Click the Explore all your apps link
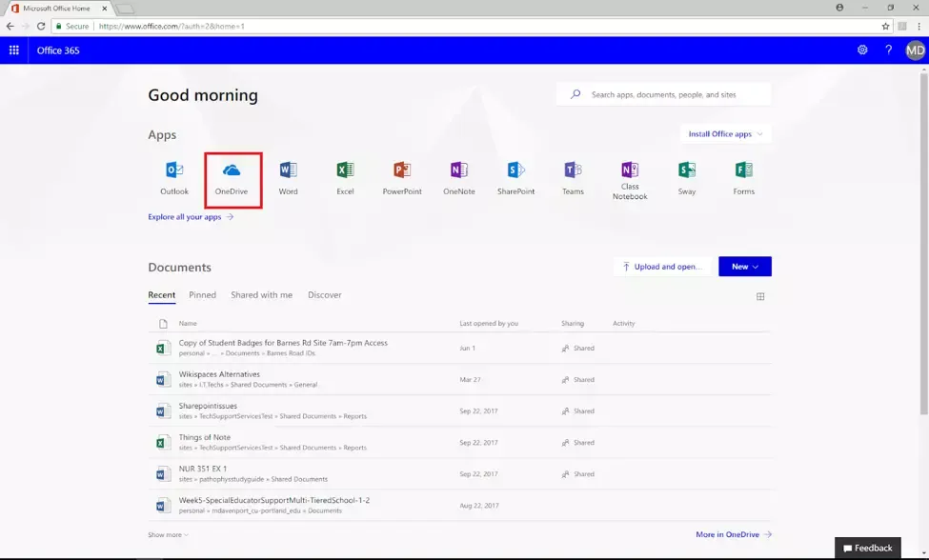The image size is (929, 560). (191, 216)
